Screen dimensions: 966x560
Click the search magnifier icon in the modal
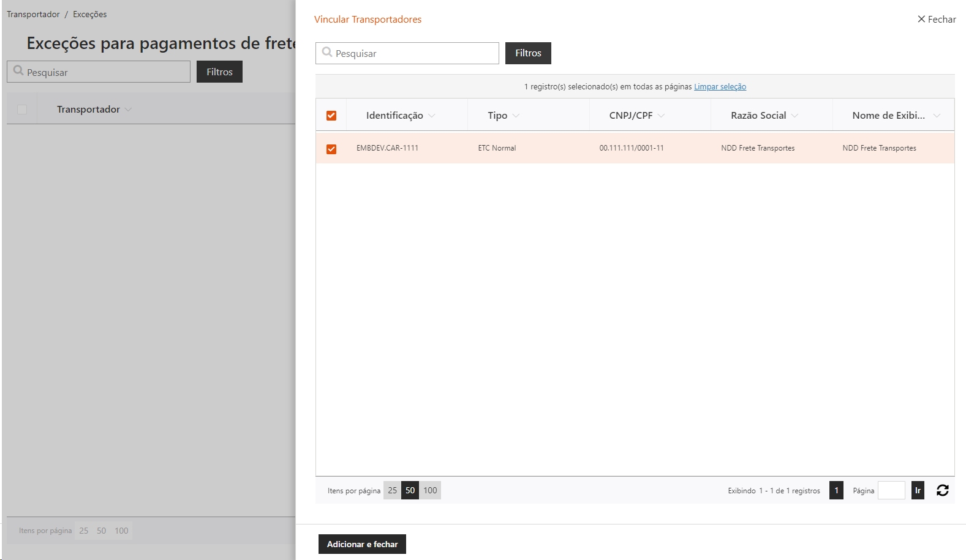pos(327,53)
